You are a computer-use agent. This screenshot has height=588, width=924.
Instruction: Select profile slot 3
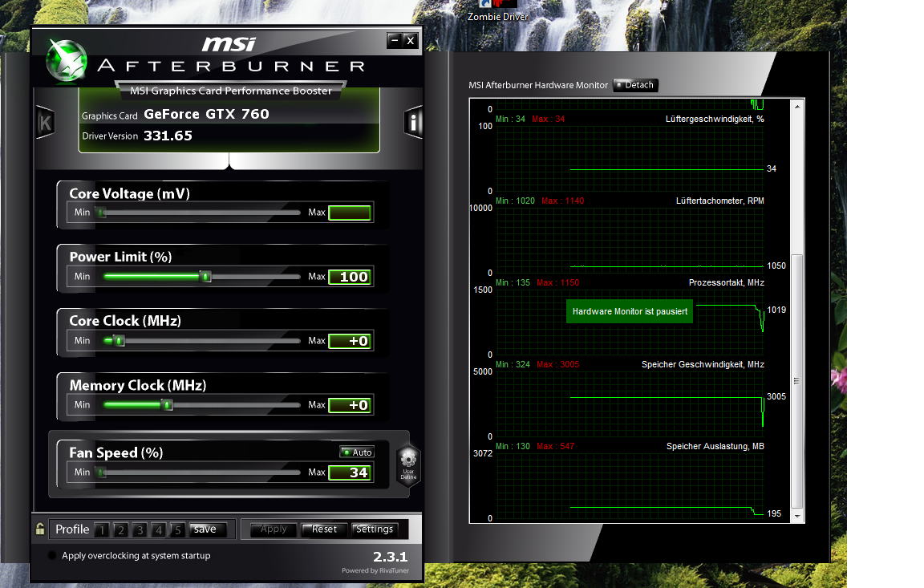(140, 529)
